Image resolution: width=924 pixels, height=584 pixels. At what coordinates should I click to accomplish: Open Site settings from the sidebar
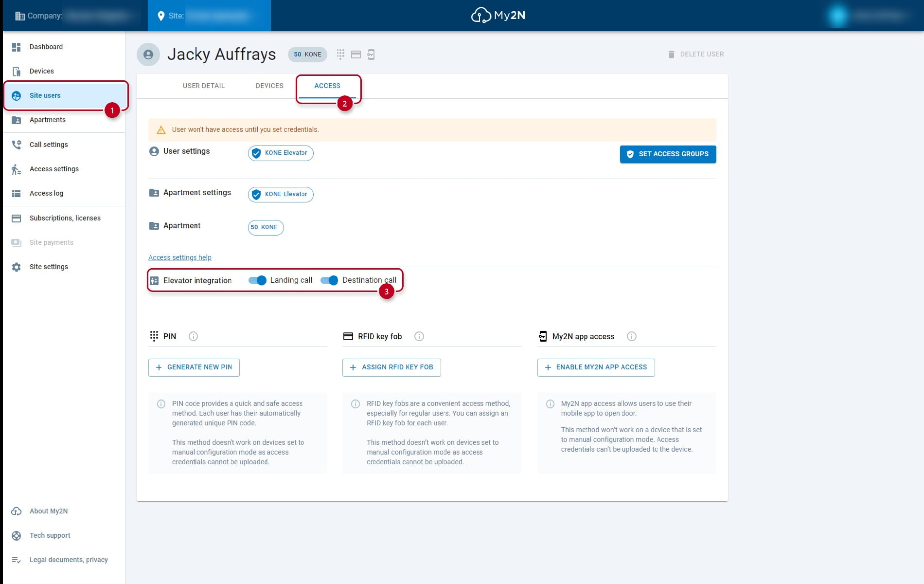pyautogui.click(x=64, y=267)
